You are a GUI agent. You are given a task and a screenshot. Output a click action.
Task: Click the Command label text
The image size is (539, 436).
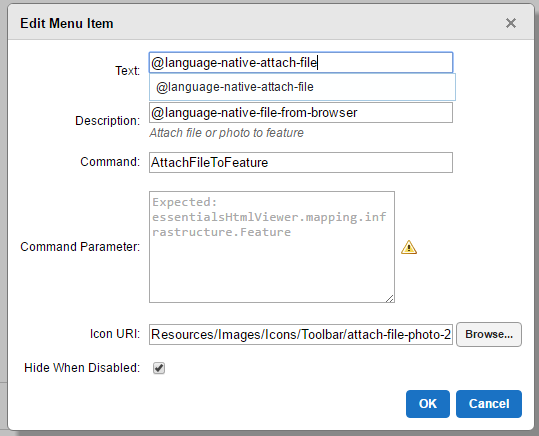110,162
